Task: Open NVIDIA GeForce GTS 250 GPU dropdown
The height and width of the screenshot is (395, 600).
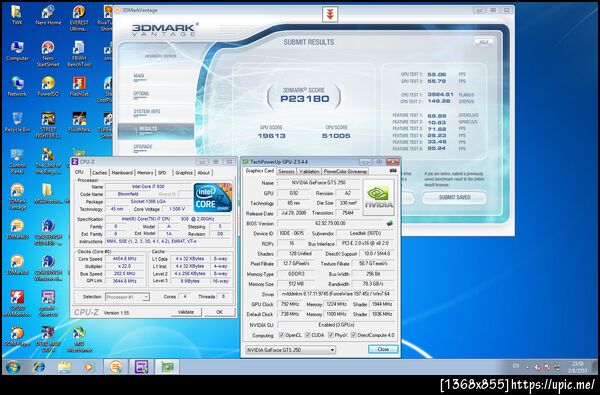Action: 290,350
